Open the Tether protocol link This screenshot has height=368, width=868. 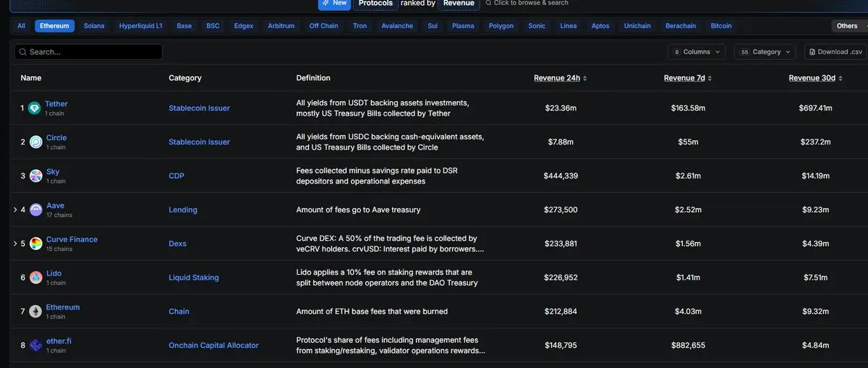[56, 104]
